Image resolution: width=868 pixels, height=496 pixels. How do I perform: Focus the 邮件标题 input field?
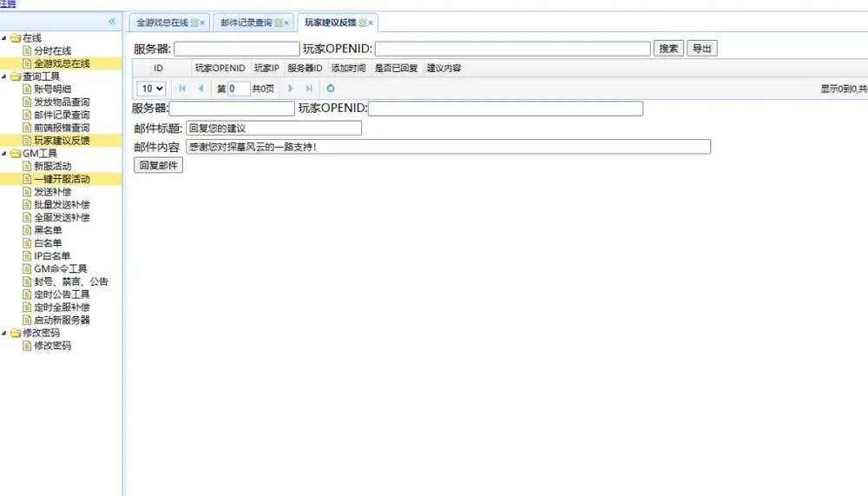[x=274, y=128]
